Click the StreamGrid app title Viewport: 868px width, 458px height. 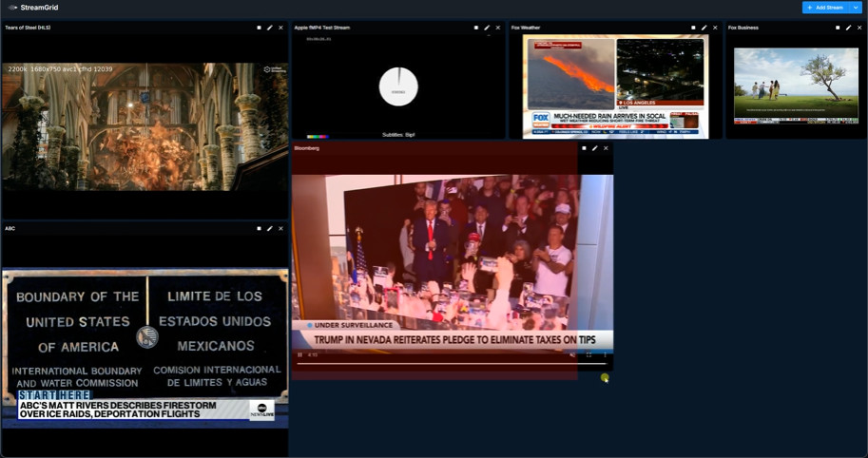(39, 8)
